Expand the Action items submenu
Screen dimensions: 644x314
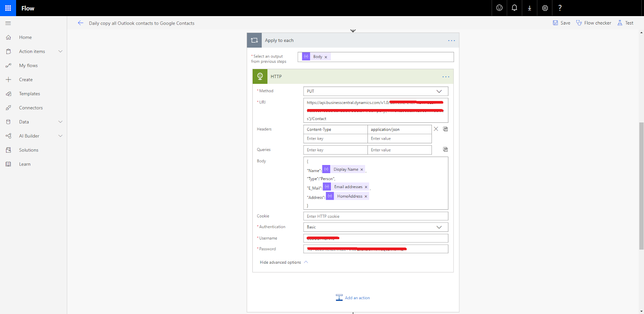pos(60,52)
